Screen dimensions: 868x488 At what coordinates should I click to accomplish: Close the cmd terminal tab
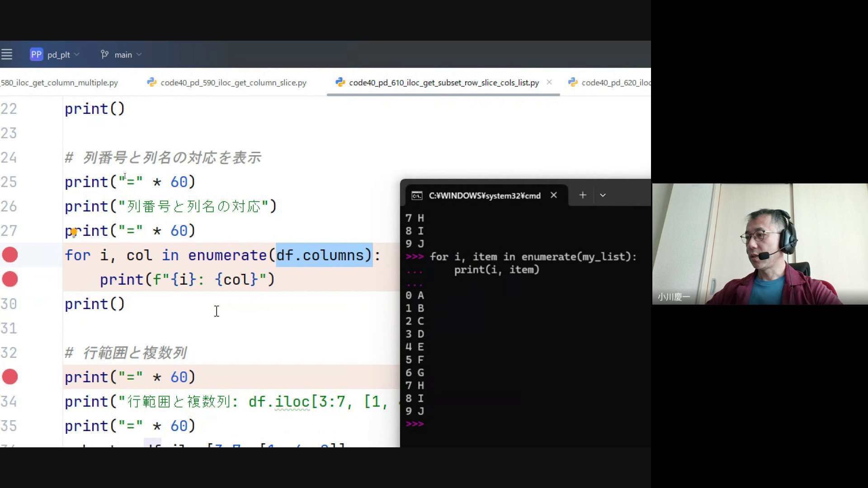click(x=554, y=195)
